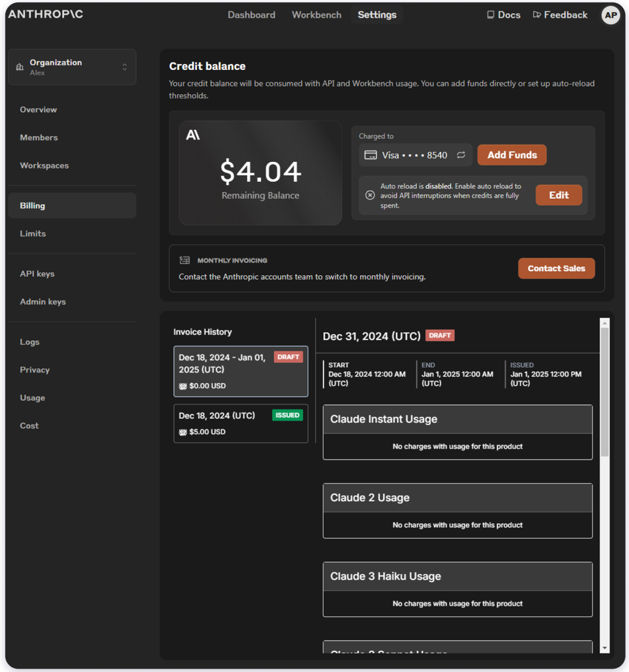Screen dimensions: 629x672
Task: Open the AP user avatar menu
Action: click(x=610, y=16)
